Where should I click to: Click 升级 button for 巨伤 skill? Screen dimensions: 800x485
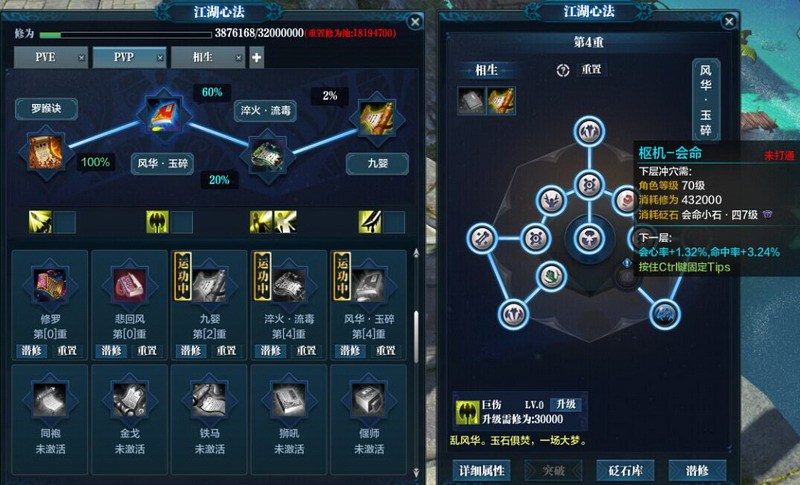566,404
